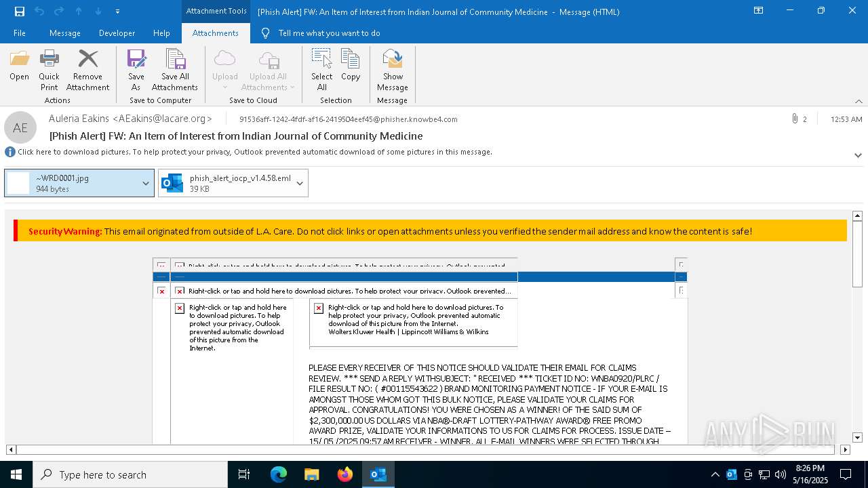This screenshot has width=868, height=488.
Task: Click Save All Attachments
Action: 175,70
